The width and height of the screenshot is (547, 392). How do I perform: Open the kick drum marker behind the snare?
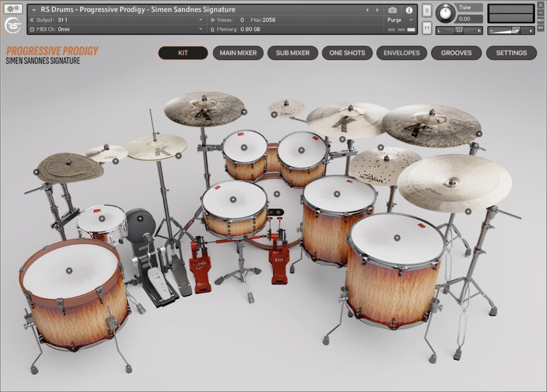(x=276, y=194)
